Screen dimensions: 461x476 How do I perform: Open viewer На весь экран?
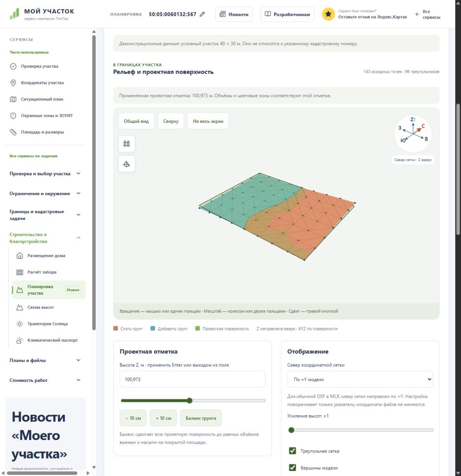coord(208,121)
